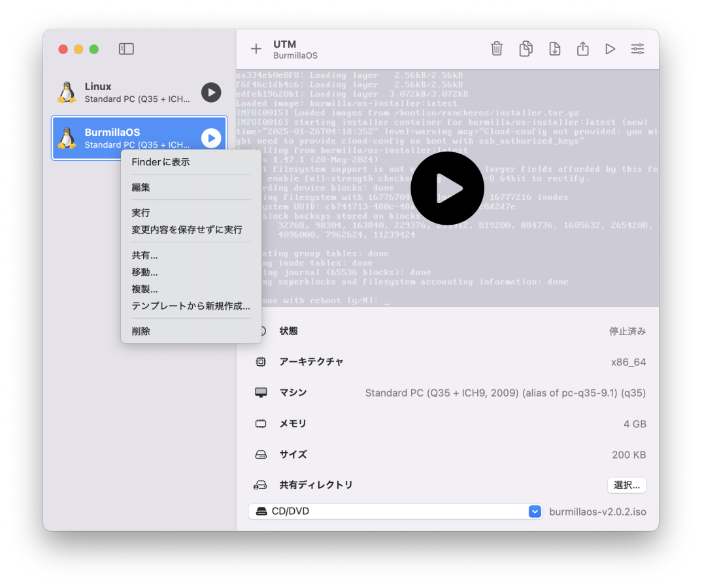Choose 変更内容を保存せずに実行 menu item

pos(187,230)
